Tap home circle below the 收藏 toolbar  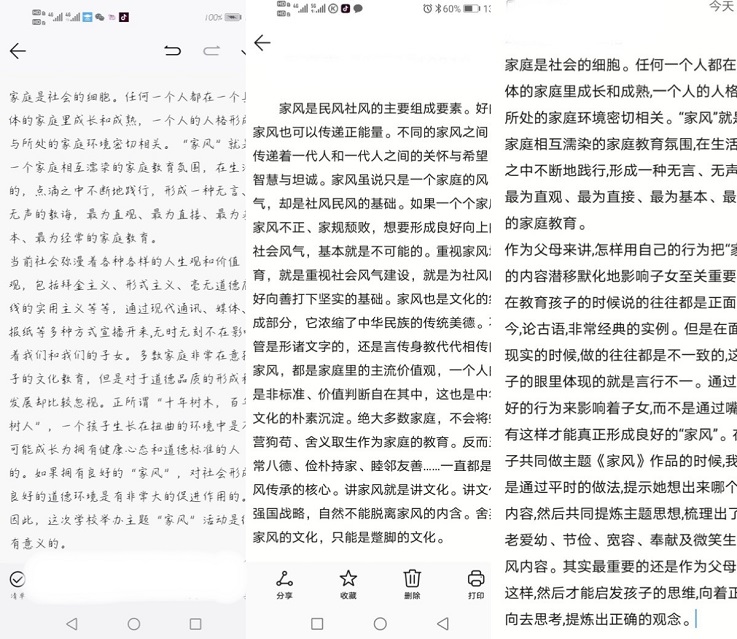(x=380, y=623)
